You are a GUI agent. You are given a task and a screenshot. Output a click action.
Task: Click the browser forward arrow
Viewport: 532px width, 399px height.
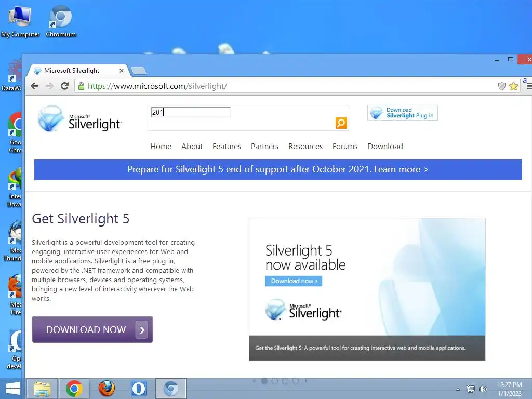coord(49,86)
